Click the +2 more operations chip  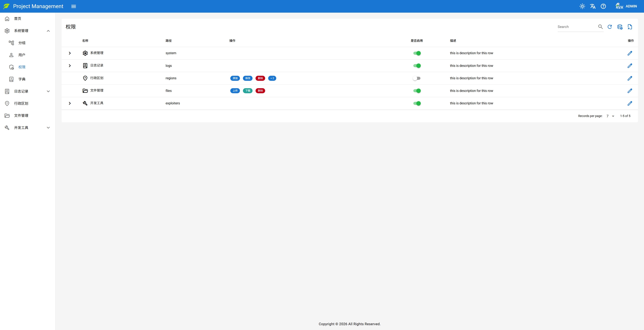pyautogui.click(x=272, y=78)
